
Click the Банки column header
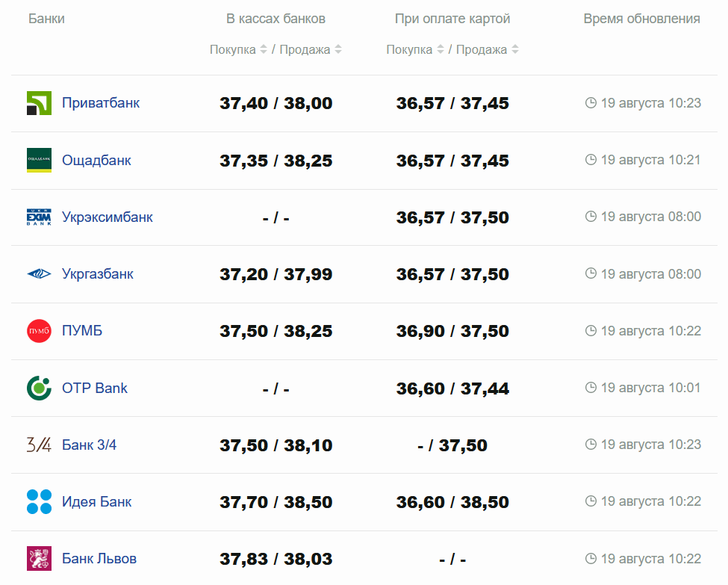coord(46,19)
